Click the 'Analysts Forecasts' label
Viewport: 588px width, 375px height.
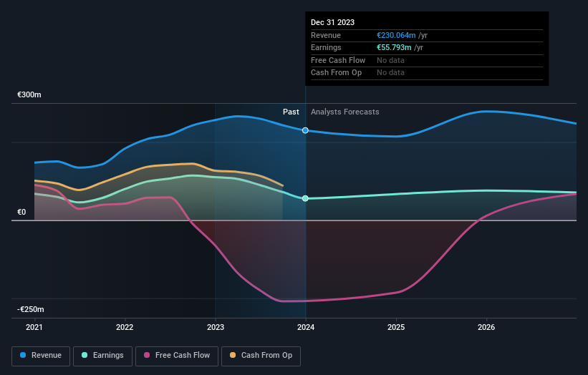pyautogui.click(x=344, y=112)
